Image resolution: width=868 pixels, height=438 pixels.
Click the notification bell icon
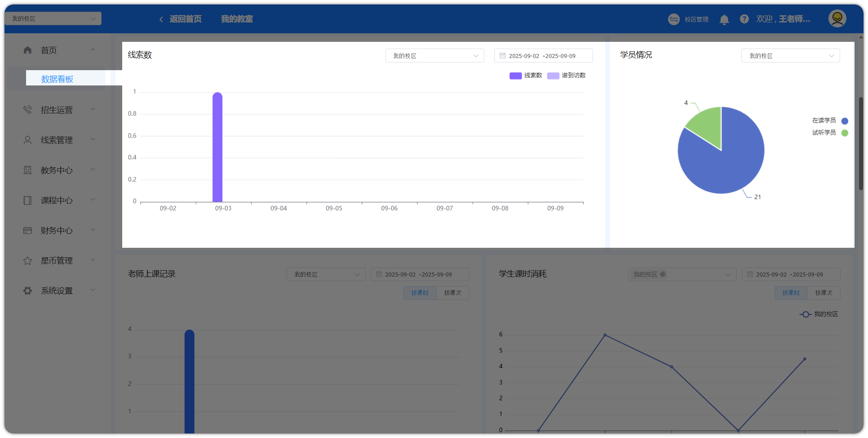724,19
